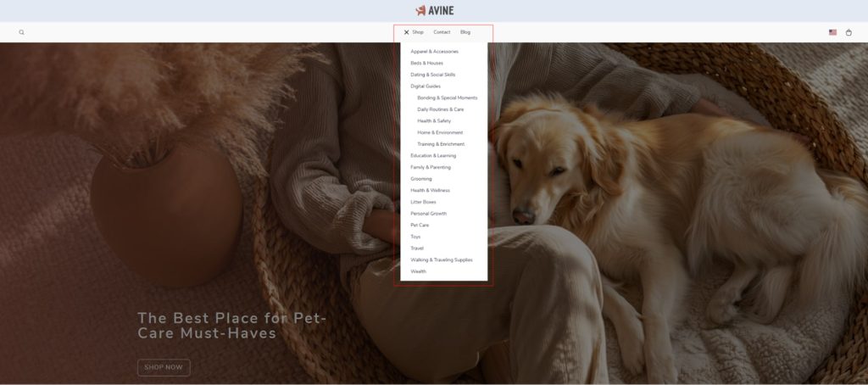This screenshot has width=868, height=385.
Task: Select Daily Routines & Care subcategory
Action: tap(440, 109)
